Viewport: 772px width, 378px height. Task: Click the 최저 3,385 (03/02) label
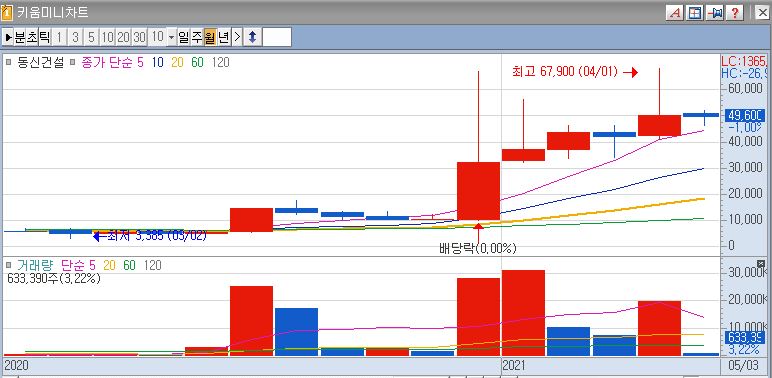point(157,236)
